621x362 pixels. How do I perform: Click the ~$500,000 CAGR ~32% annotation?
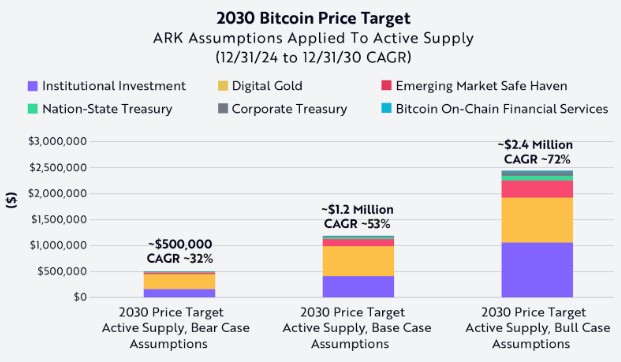(x=180, y=251)
